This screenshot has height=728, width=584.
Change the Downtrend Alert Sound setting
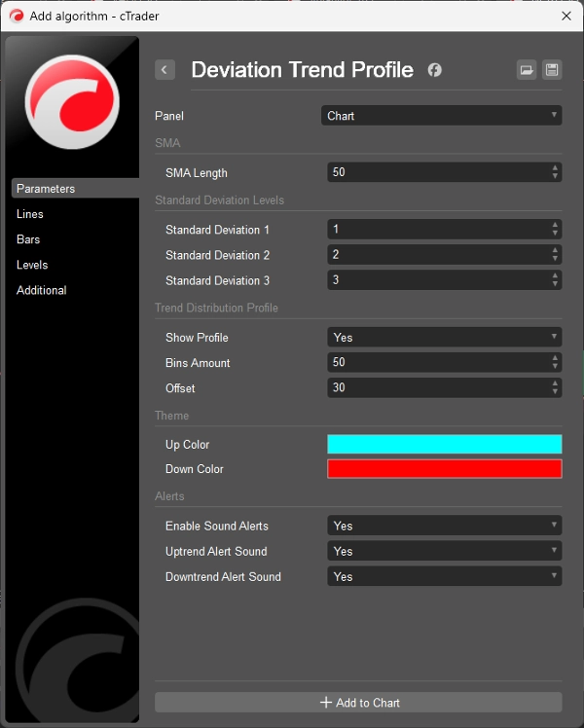point(444,576)
